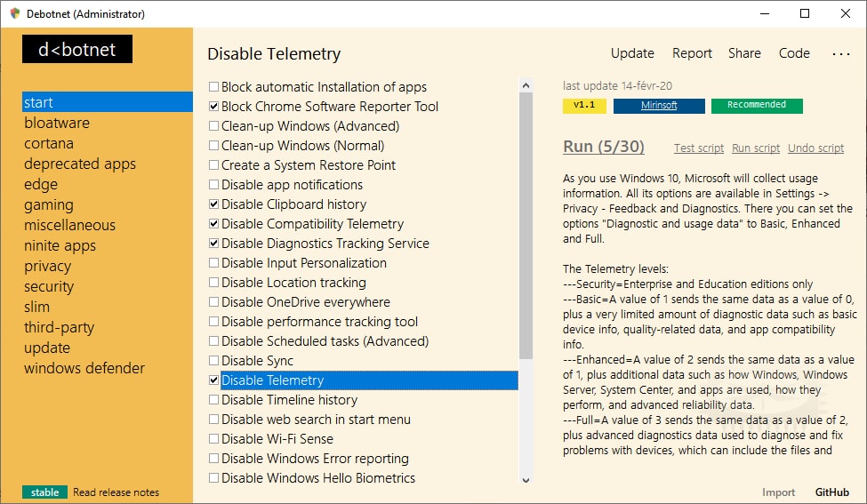Viewport: 867px width, 504px height.
Task: Open the bloatware category
Action: click(x=56, y=123)
